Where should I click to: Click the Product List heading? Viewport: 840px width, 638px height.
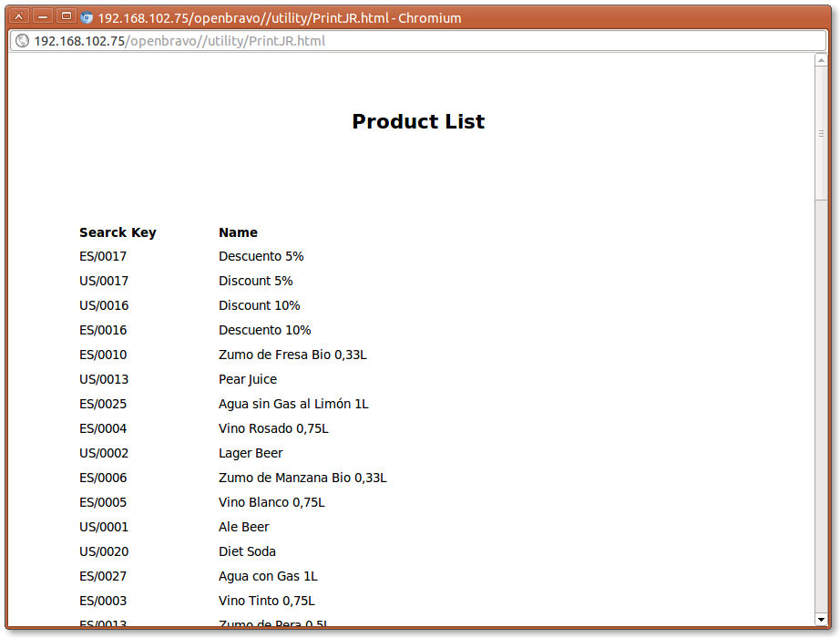pyautogui.click(x=418, y=122)
